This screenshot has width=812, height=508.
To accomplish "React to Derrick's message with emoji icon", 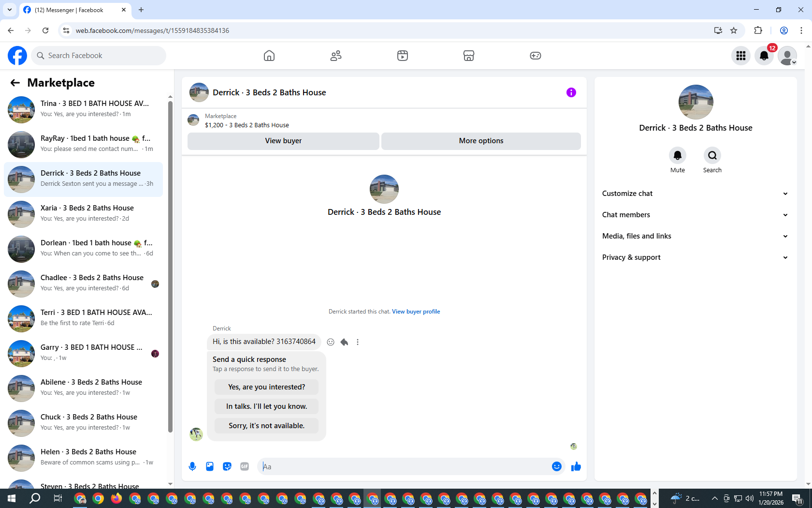I will 331,342.
